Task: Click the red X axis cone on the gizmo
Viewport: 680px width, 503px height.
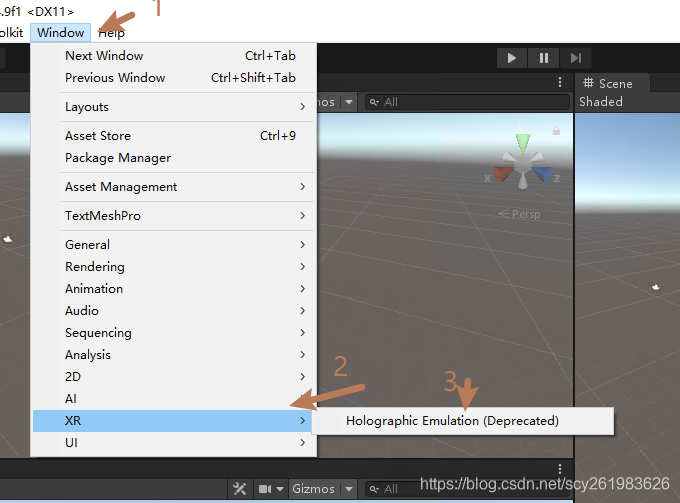Action: pos(502,174)
